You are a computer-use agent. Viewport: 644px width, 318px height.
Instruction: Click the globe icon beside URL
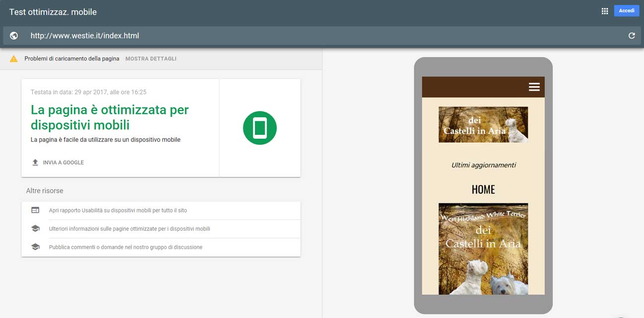point(14,36)
